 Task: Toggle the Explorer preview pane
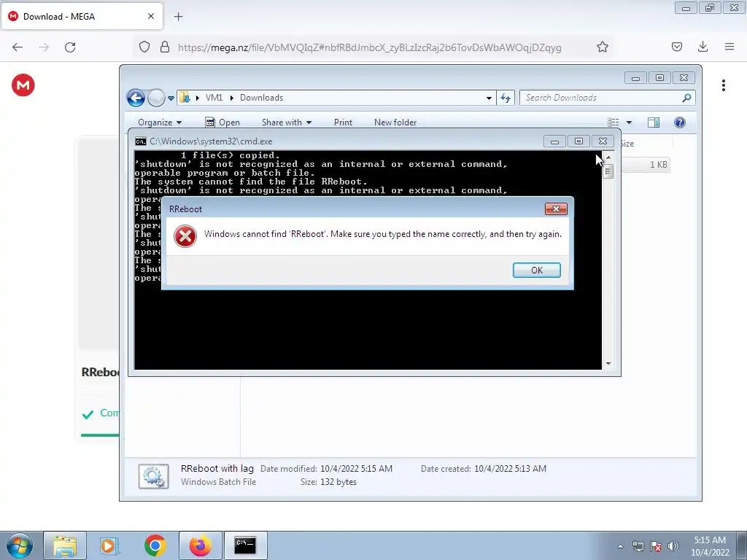point(653,122)
